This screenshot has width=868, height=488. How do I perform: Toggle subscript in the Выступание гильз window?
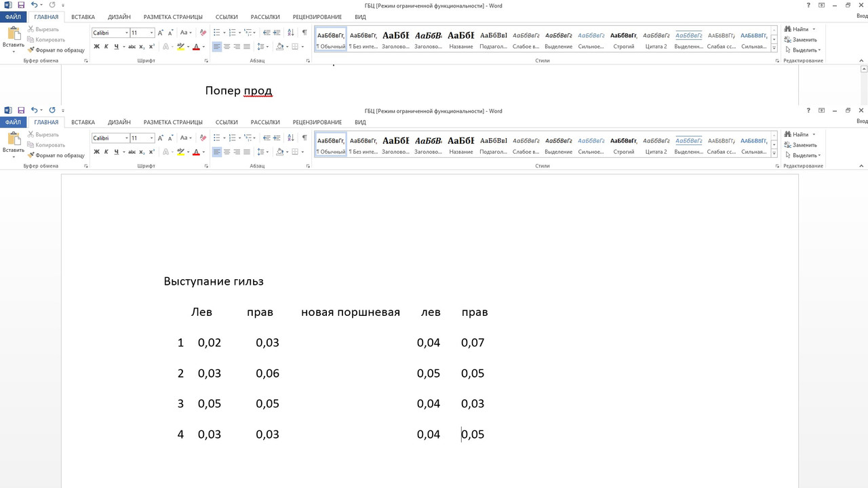(x=142, y=152)
